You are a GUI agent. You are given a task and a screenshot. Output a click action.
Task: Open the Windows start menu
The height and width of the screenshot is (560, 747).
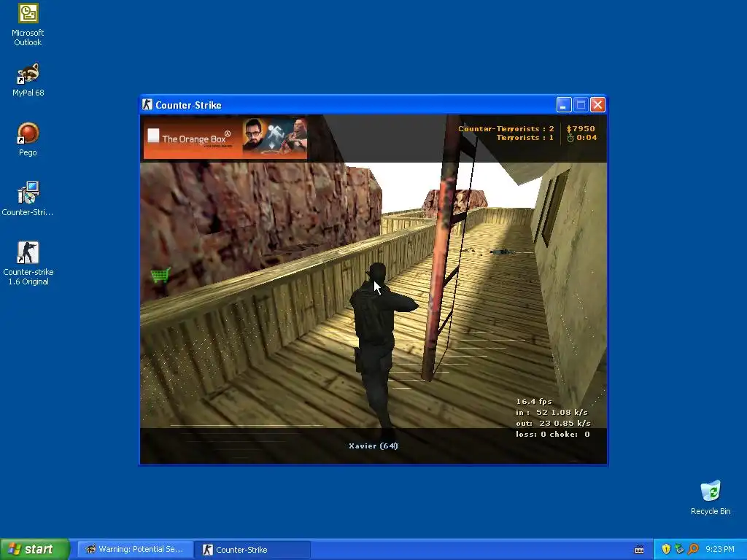(34, 549)
